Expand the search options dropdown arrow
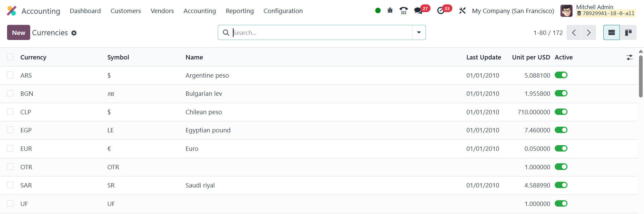This screenshot has width=644, height=214. click(419, 33)
